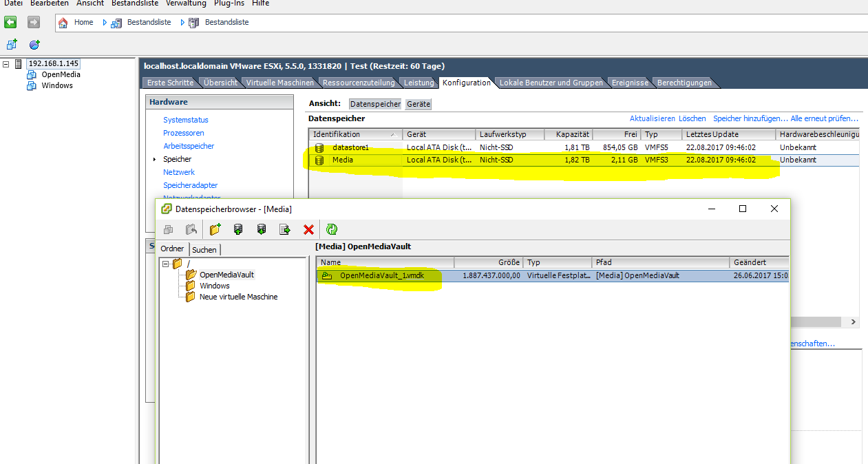Image resolution: width=868 pixels, height=464 pixels.
Task: Click the OpenMediaVault open folder icon
Action: 191,275
